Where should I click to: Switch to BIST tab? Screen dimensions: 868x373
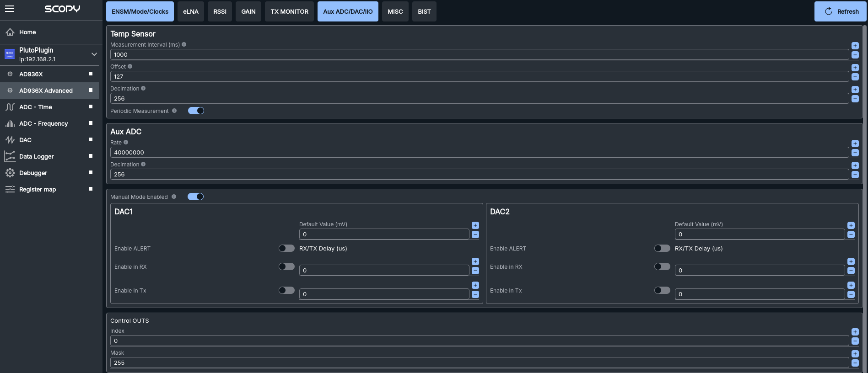pyautogui.click(x=424, y=11)
